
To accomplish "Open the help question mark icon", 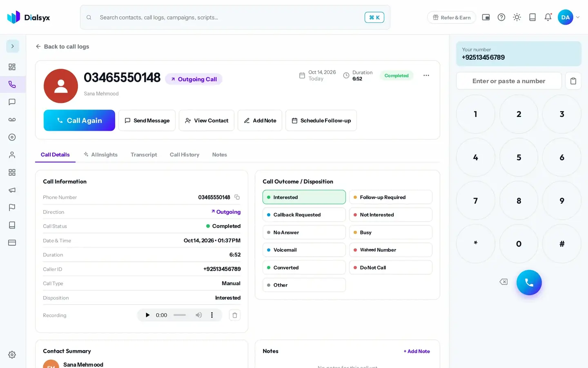I will [501, 17].
